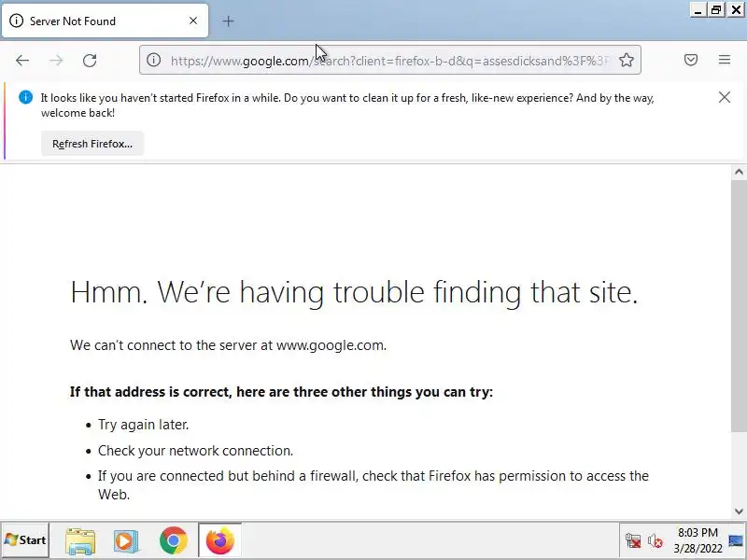
Task: Open site information icon in address bar
Action: (153, 60)
